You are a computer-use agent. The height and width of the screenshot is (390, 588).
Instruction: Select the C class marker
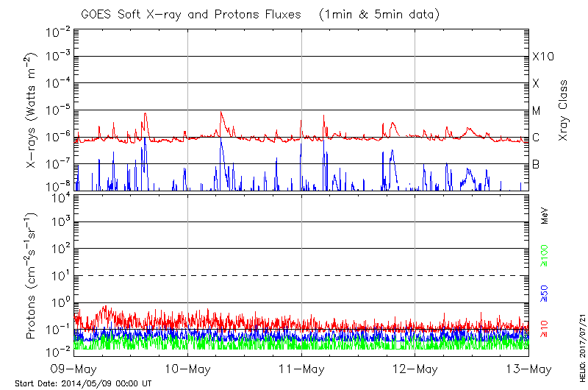[x=536, y=138]
